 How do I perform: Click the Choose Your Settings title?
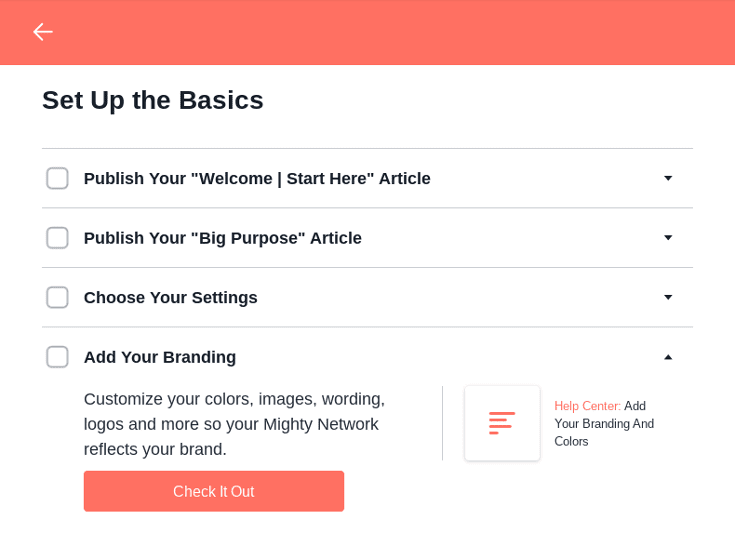pyautogui.click(x=170, y=297)
